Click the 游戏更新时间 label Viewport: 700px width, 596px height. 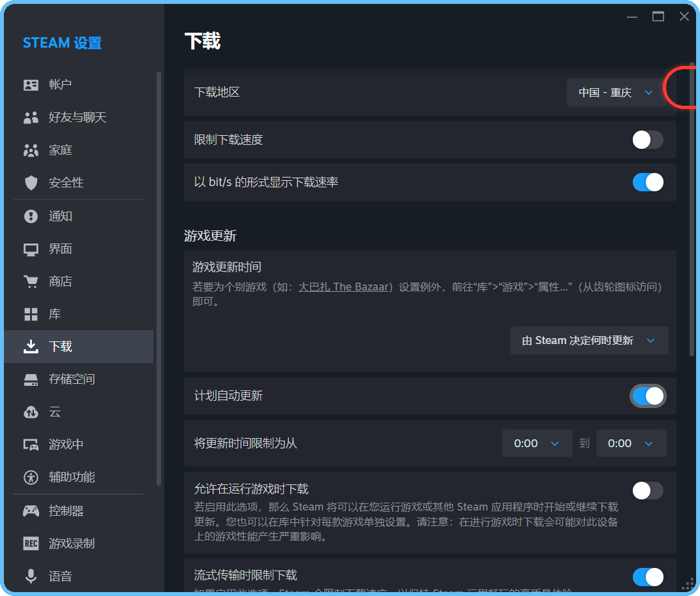[227, 267]
